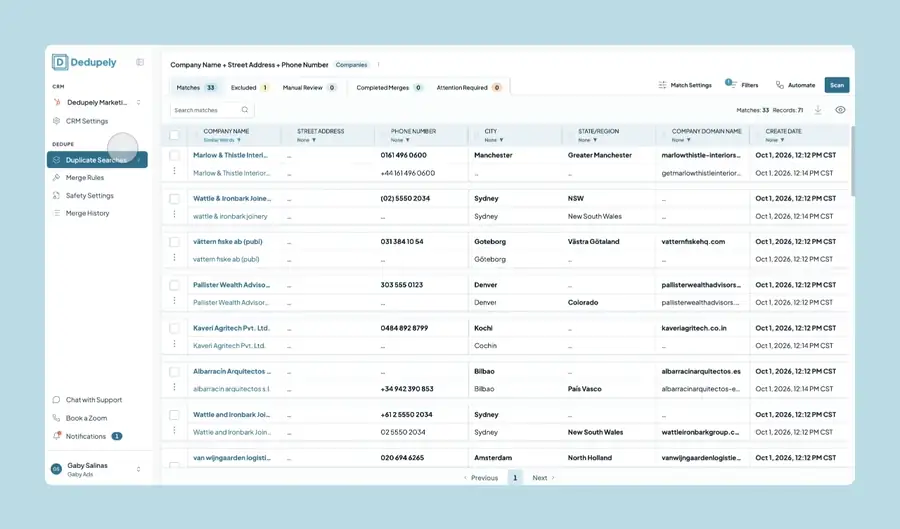The image size is (900, 529).
Task: Click the Merge Rules icon
Action: pyautogui.click(x=56, y=177)
